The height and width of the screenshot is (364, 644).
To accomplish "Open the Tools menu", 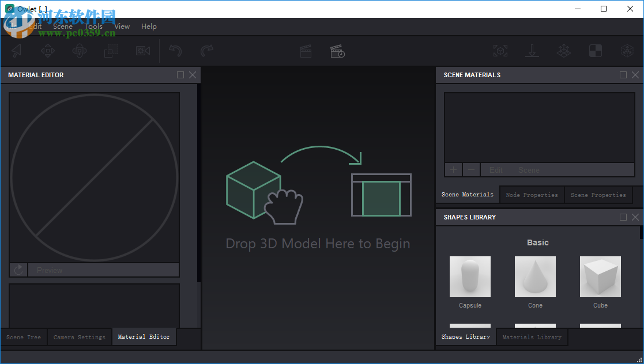I will pyautogui.click(x=93, y=26).
